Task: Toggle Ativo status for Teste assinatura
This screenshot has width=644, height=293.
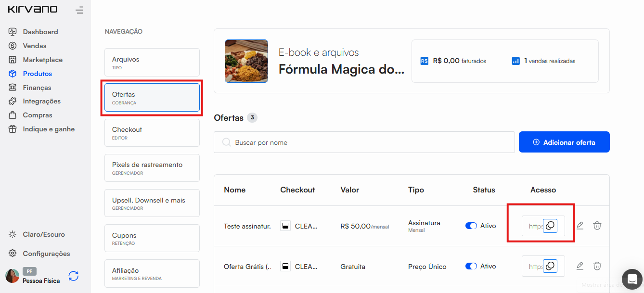Action: tap(471, 226)
